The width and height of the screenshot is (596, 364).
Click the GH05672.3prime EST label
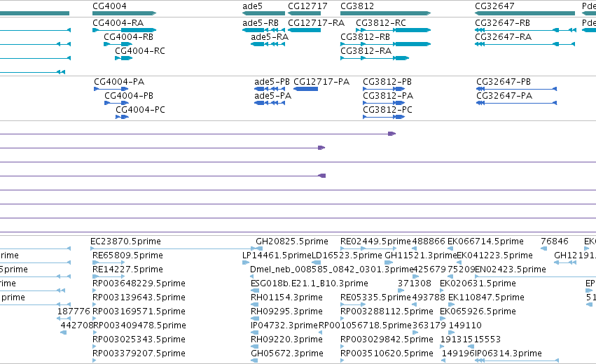pyautogui.click(x=287, y=353)
